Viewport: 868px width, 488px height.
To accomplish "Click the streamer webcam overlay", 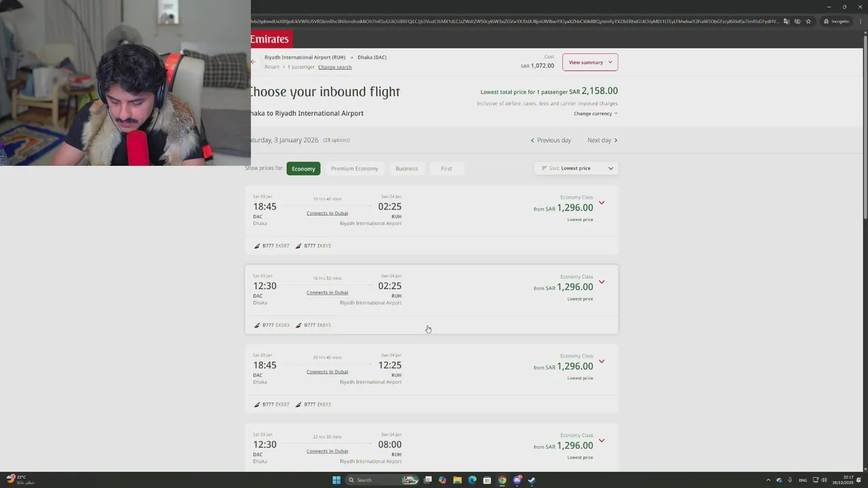I will click(125, 83).
